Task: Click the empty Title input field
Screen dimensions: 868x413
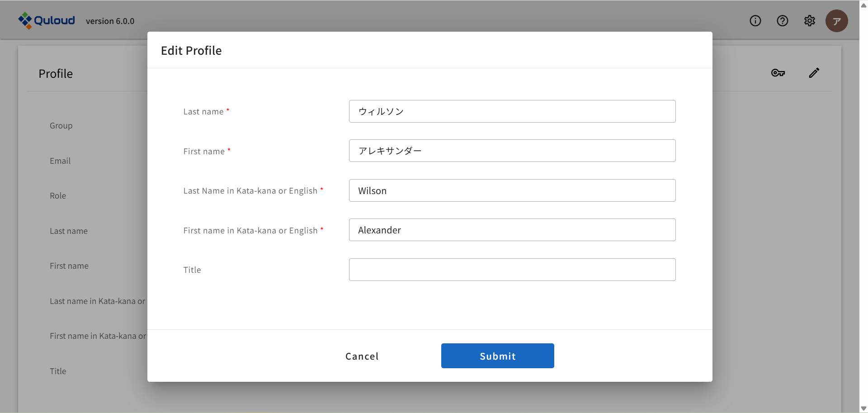Action: click(512, 270)
